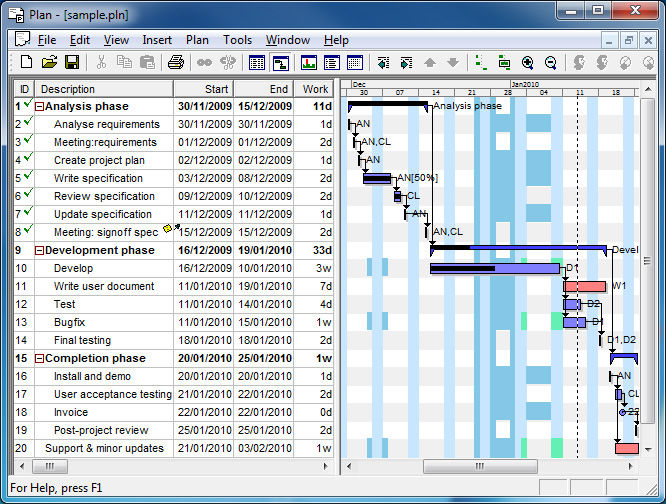Click the Gantt vertical scrollbar down arrow
The height and width of the screenshot is (504, 666).
648,449
